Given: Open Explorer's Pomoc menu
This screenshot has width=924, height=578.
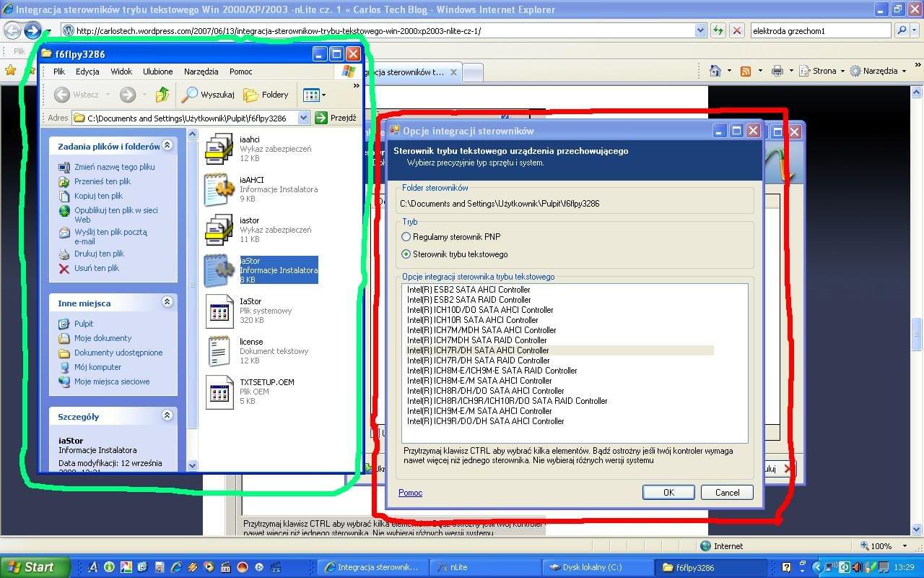Looking at the screenshot, I should [241, 72].
